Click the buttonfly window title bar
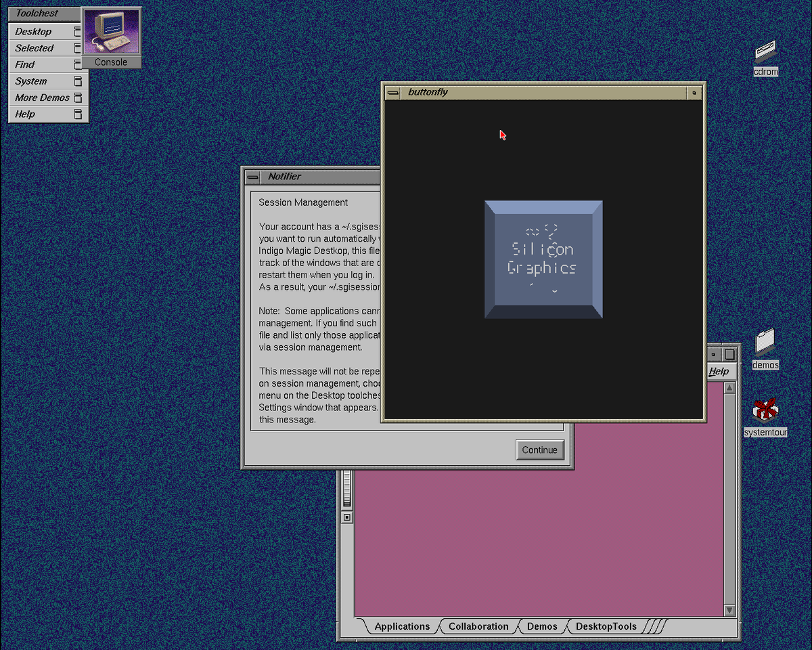Viewport: 812px width, 650px height. 544,93
